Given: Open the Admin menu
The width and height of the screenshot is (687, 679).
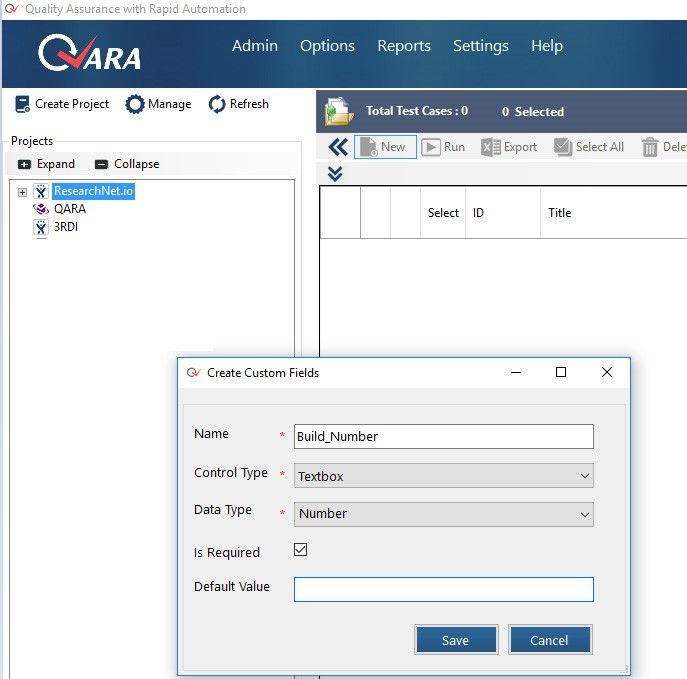Looking at the screenshot, I should point(255,46).
